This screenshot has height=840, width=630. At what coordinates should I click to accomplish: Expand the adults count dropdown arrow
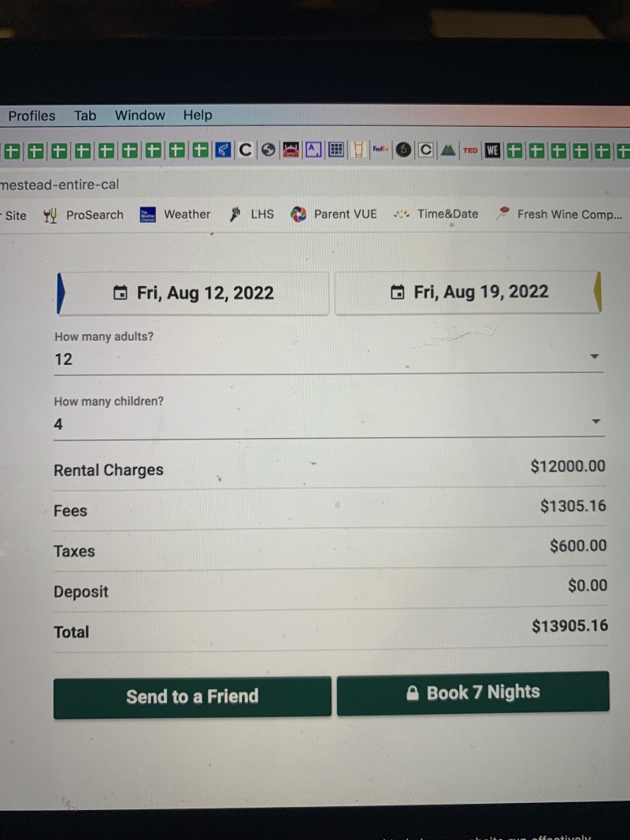595,357
